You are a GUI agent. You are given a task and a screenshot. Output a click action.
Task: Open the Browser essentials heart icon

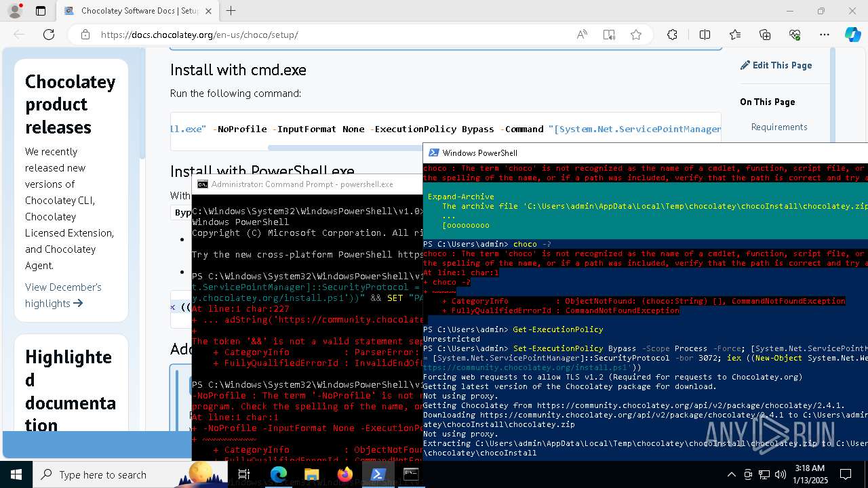pyautogui.click(x=795, y=35)
